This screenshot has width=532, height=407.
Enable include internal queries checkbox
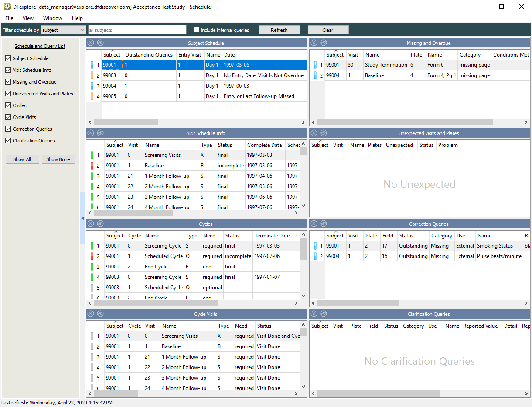pos(196,30)
